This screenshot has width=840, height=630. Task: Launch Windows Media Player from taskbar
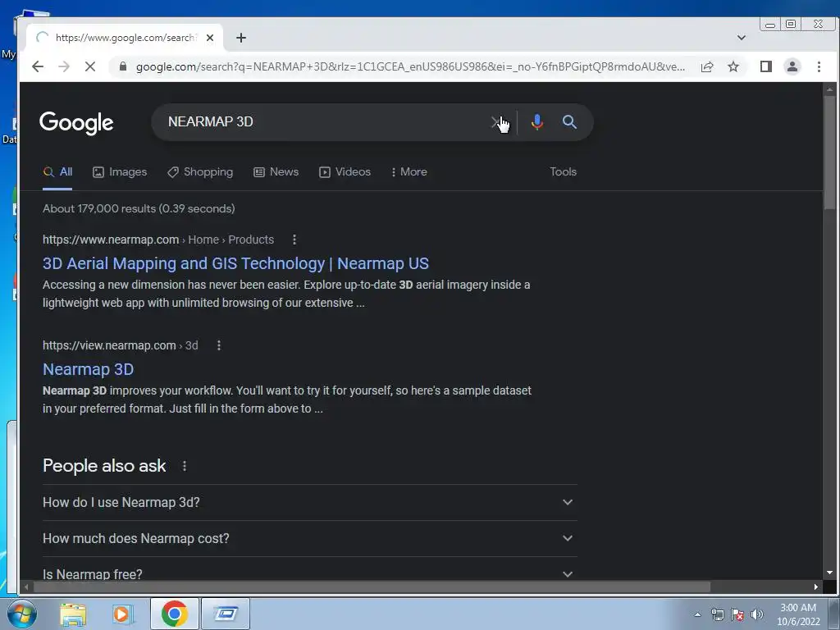click(123, 614)
